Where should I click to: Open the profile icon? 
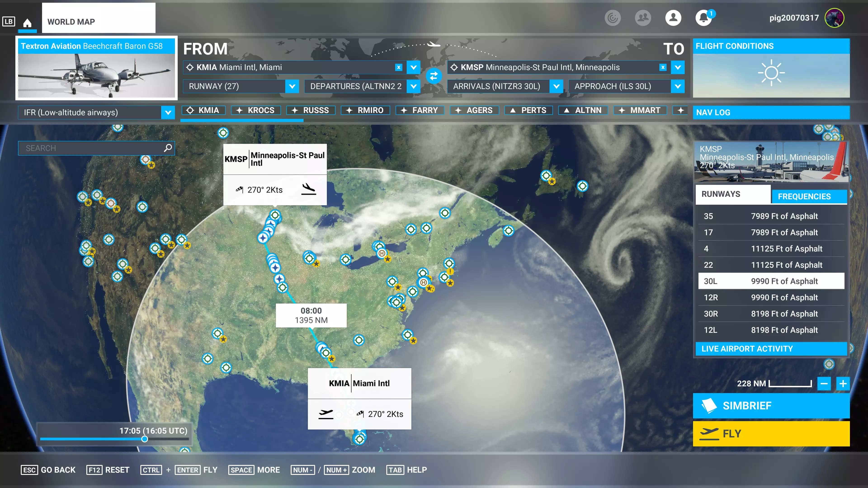point(673,18)
